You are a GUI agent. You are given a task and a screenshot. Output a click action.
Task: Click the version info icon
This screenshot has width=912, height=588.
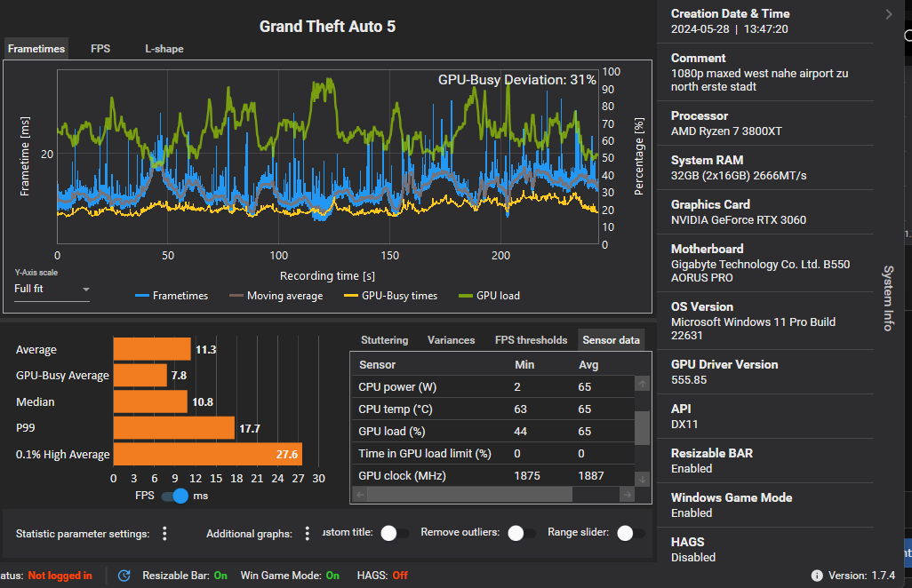click(817, 576)
